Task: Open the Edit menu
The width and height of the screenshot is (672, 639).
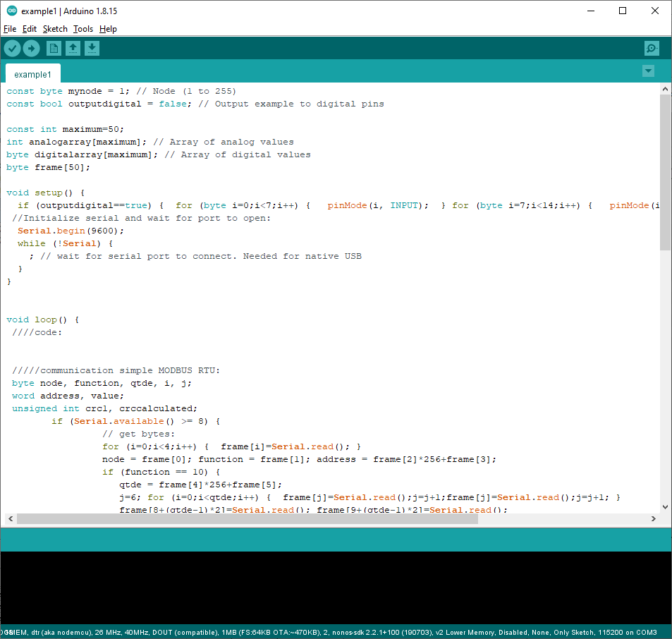Action: tap(30, 29)
